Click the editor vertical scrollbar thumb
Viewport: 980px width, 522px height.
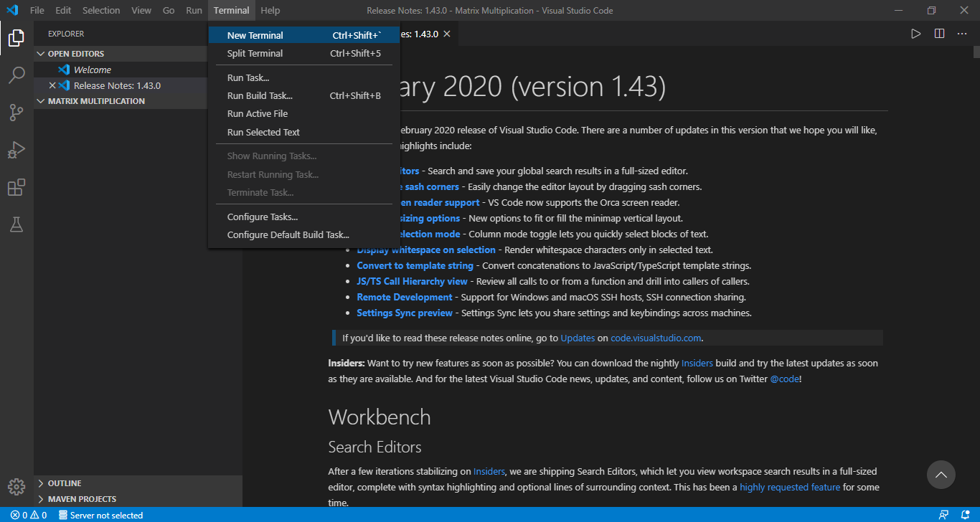click(x=976, y=52)
